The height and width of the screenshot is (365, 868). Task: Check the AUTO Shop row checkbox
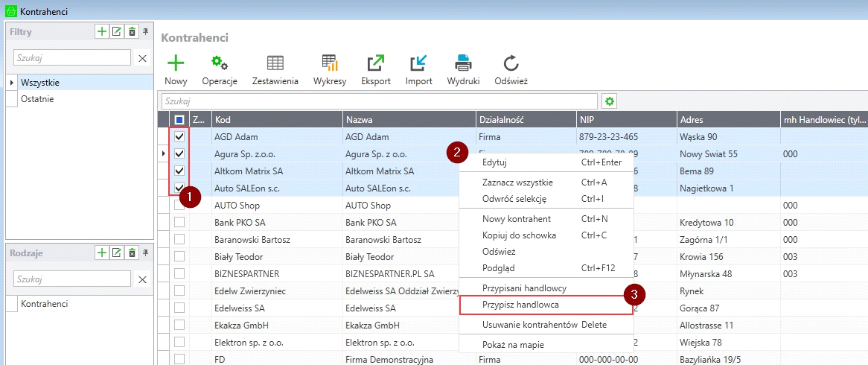pyautogui.click(x=179, y=205)
